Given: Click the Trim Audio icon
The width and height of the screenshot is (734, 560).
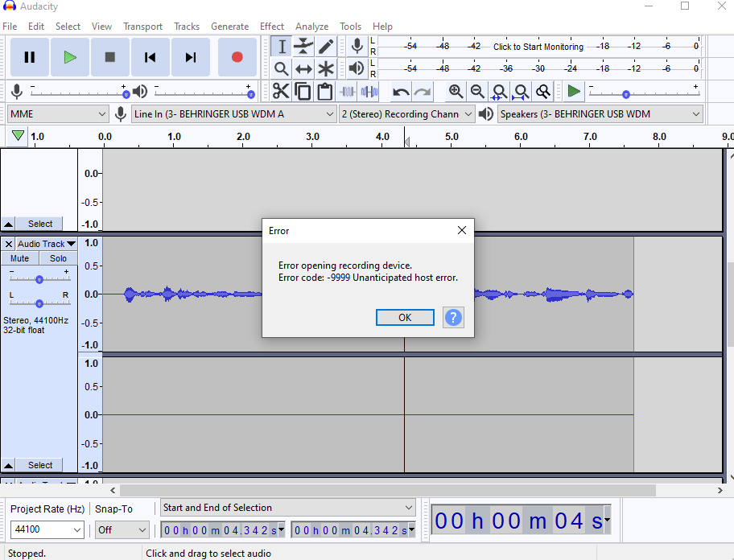Looking at the screenshot, I should click(x=347, y=91).
